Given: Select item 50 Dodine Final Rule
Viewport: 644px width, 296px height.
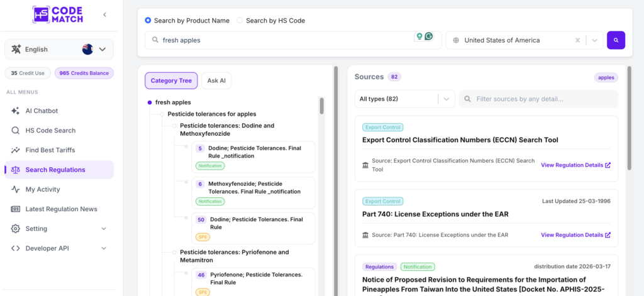Looking at the screenshot, I should coord(253,228).
